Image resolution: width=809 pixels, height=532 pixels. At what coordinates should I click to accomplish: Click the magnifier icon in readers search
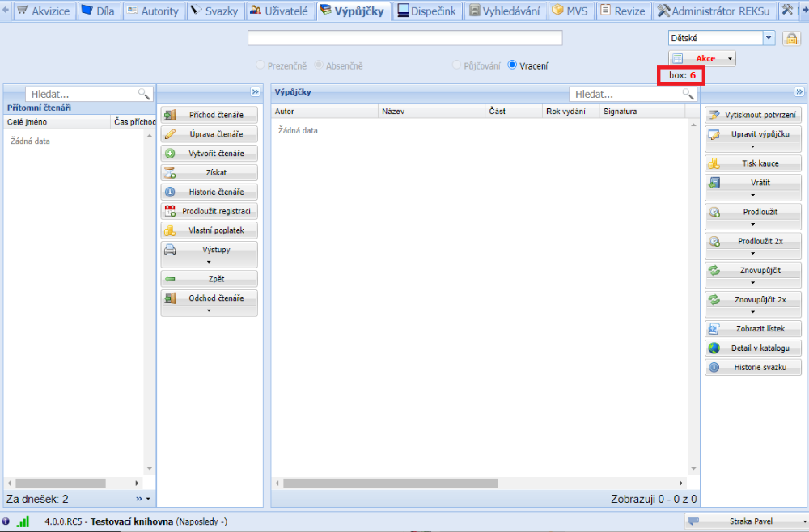click(144, 94)
